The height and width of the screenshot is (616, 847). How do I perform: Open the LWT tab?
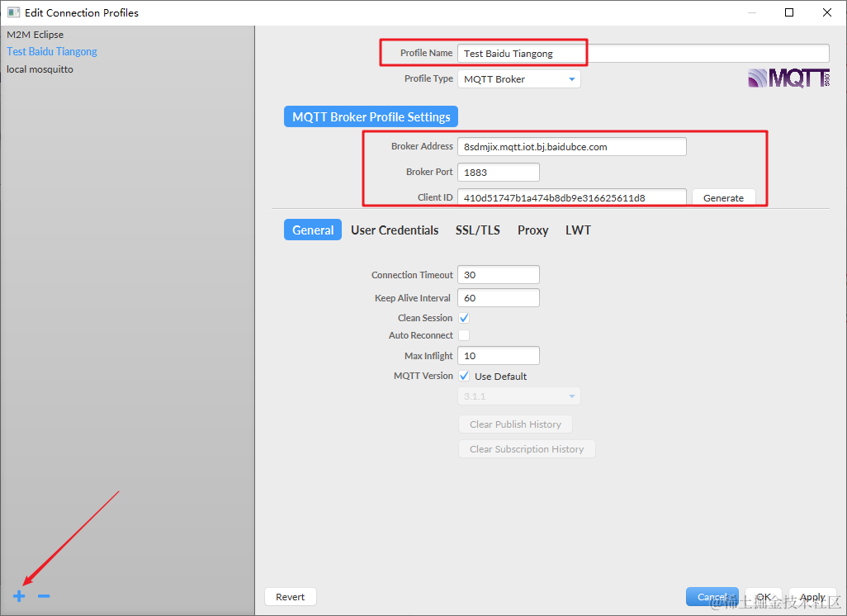tap(578, 230)
